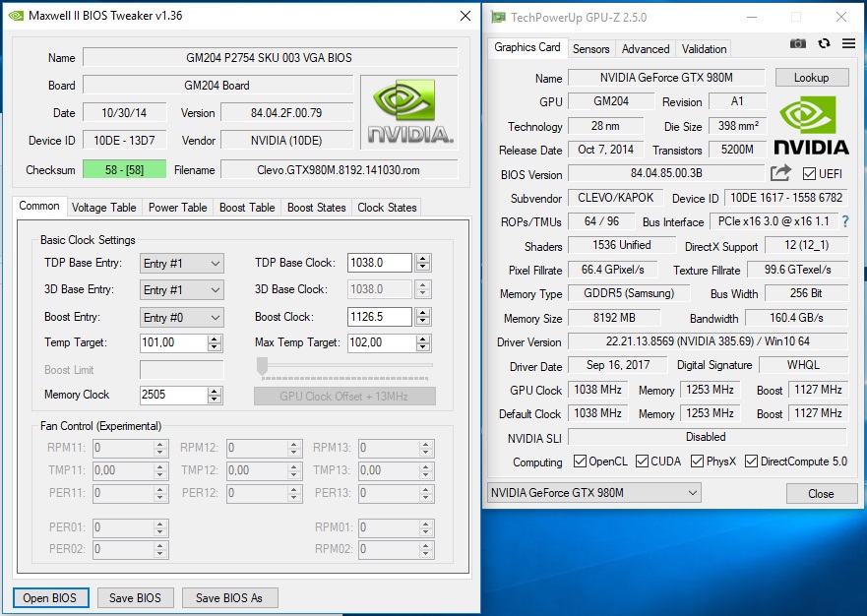The image size is (867, 616).
Task: Toggle the CUDA checkbox
Action: tap(642, 462)
